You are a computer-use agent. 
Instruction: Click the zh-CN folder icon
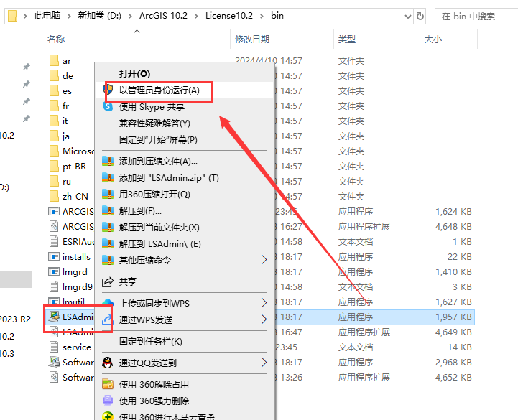54,196
